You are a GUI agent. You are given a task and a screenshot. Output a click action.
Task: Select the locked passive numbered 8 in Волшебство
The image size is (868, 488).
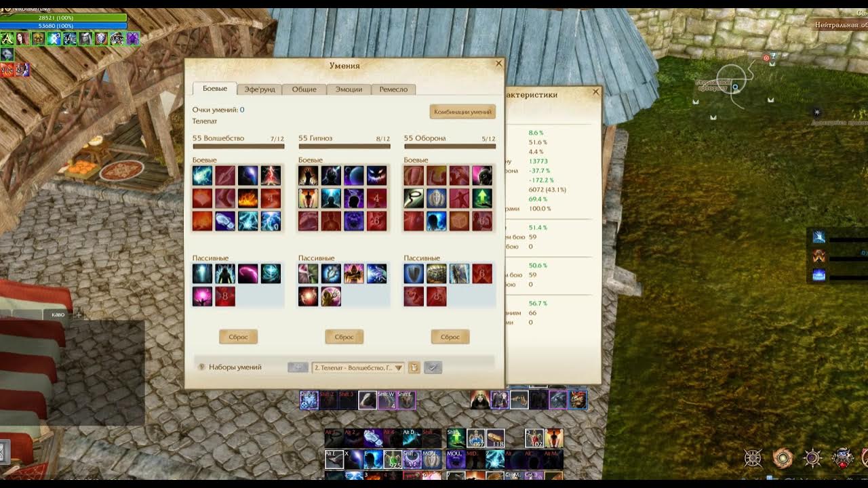(x=225, y=296)
